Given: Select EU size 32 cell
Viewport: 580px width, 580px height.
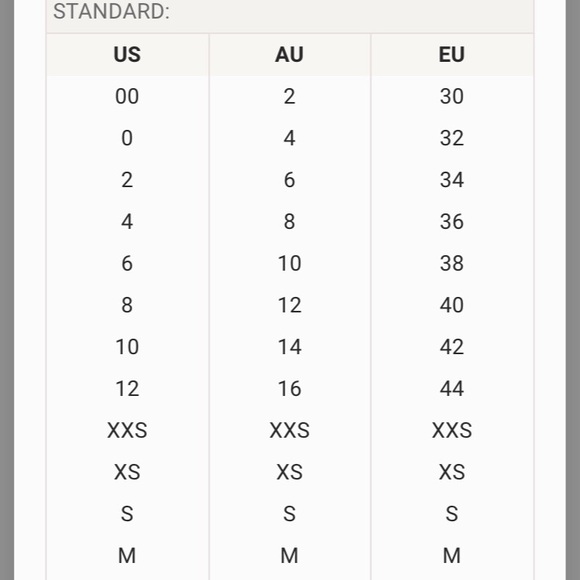Looking at the screenshot, I should click(x=452, y=138).
